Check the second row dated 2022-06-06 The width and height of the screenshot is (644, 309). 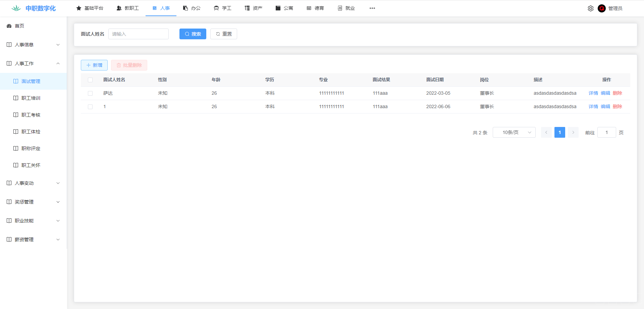pyautogui.click(x=90, y=107)
